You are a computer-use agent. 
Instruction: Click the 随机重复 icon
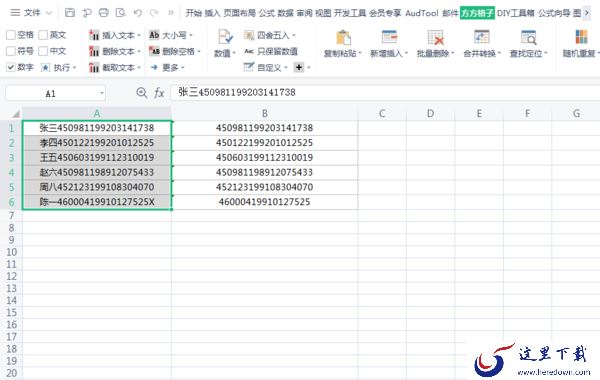point(581,38)
